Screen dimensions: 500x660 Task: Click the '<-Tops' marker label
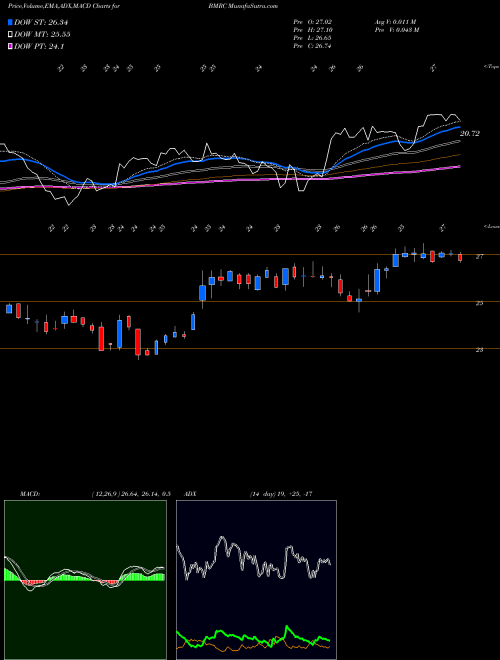[491, 67]
